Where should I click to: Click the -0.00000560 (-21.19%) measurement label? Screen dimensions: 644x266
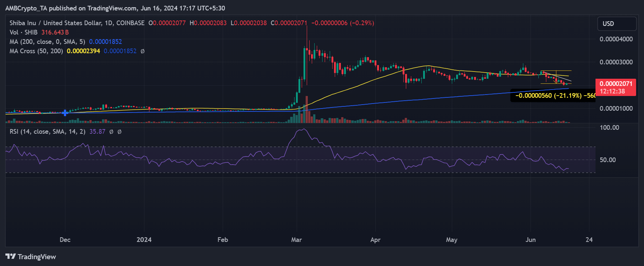pos(553,96)
